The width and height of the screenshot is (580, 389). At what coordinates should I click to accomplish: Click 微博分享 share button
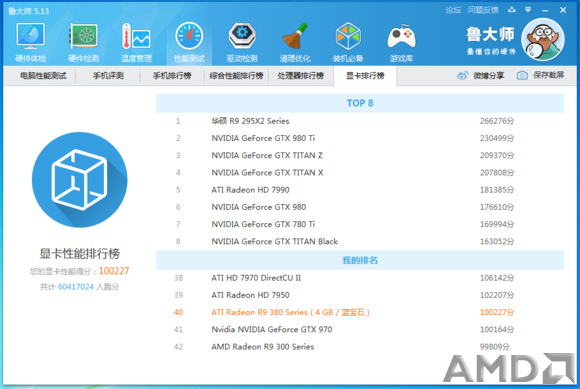[x=480, y=76]
